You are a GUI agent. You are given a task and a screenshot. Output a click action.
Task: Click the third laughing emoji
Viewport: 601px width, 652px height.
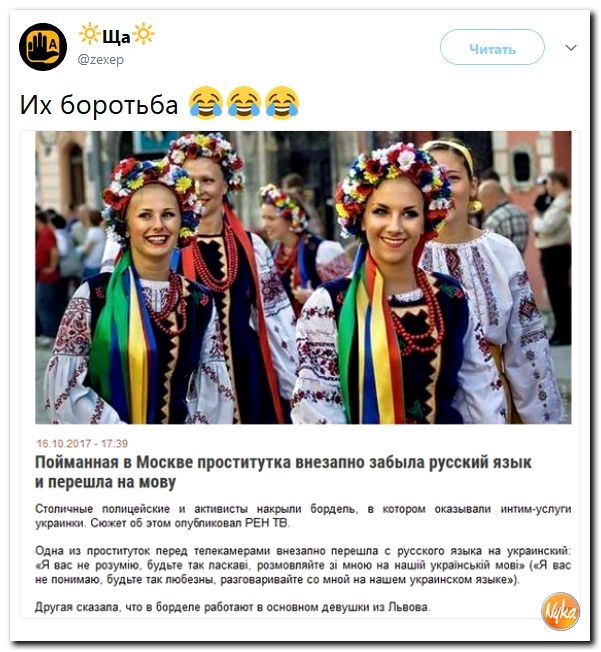[x=282, y=103]
